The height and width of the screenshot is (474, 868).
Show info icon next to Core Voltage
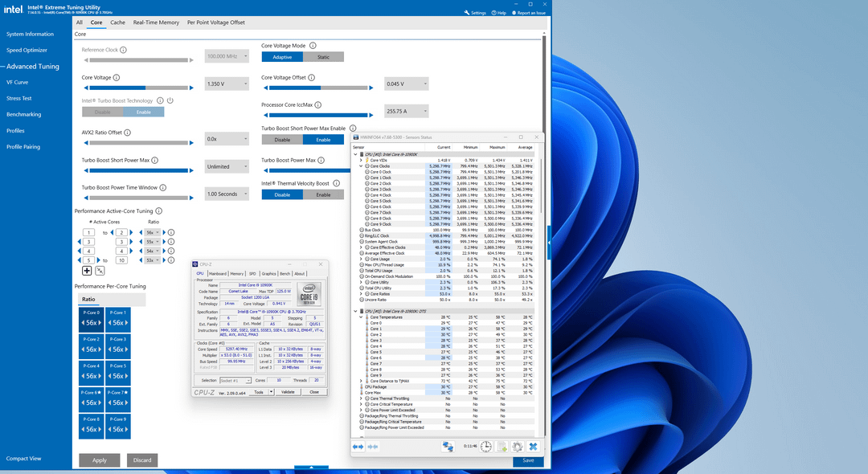pos(117,77)
